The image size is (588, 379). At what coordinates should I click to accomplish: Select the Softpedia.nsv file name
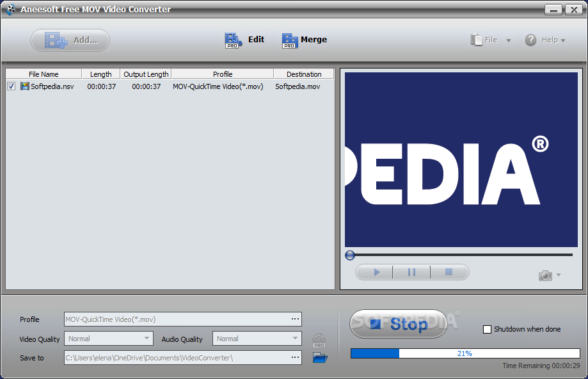pyautogui.click(x=52, y=86)
